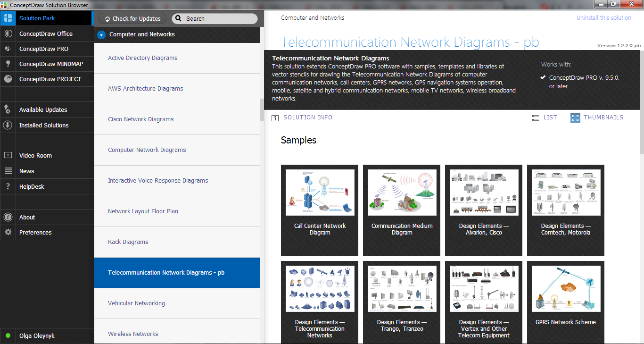Select AWS Architecture Diagrams

(x=177, y=89)
